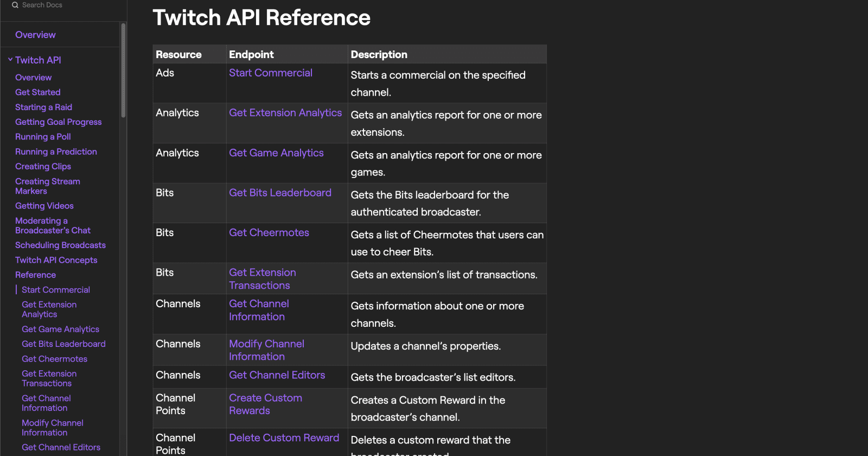
Task: Open Creating Stream Markers guide
Action: click(x=48, y=186)
